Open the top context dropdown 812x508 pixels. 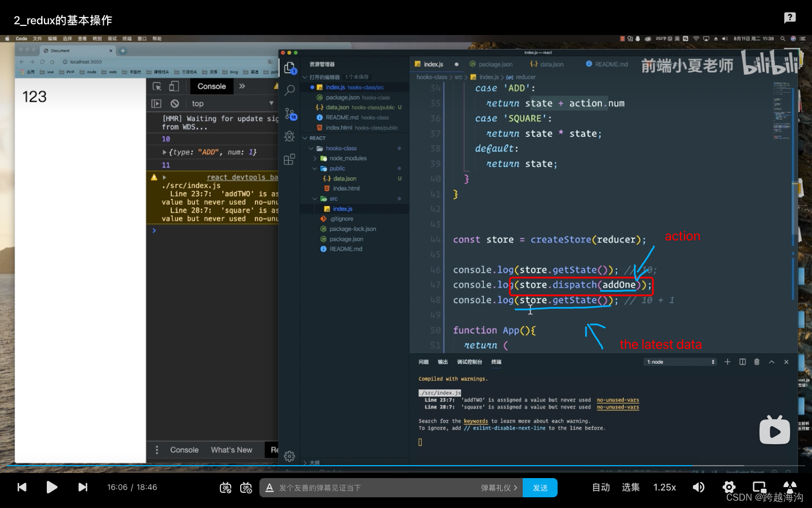pos(232,103)
